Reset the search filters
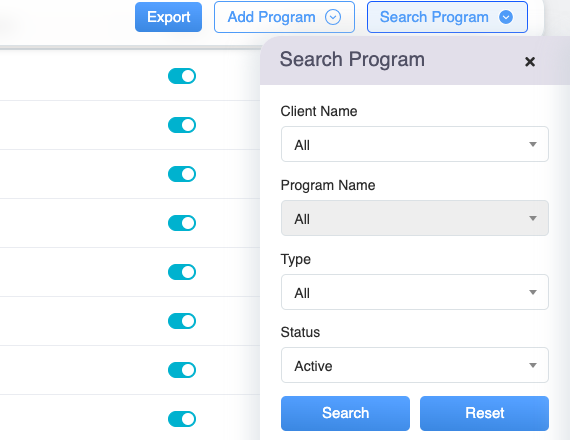The width and height of the screenshot is (570, 440). pyautogui.click(x=484, y=413)
